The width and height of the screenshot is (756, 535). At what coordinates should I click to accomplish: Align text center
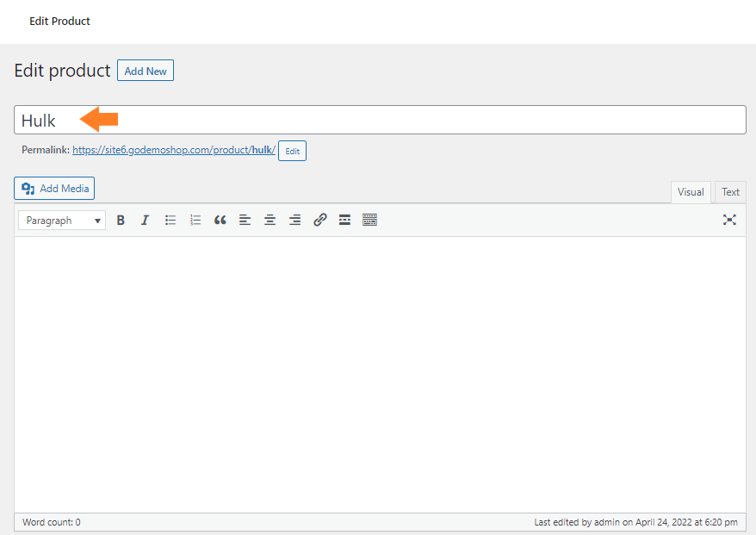(270, 220)
